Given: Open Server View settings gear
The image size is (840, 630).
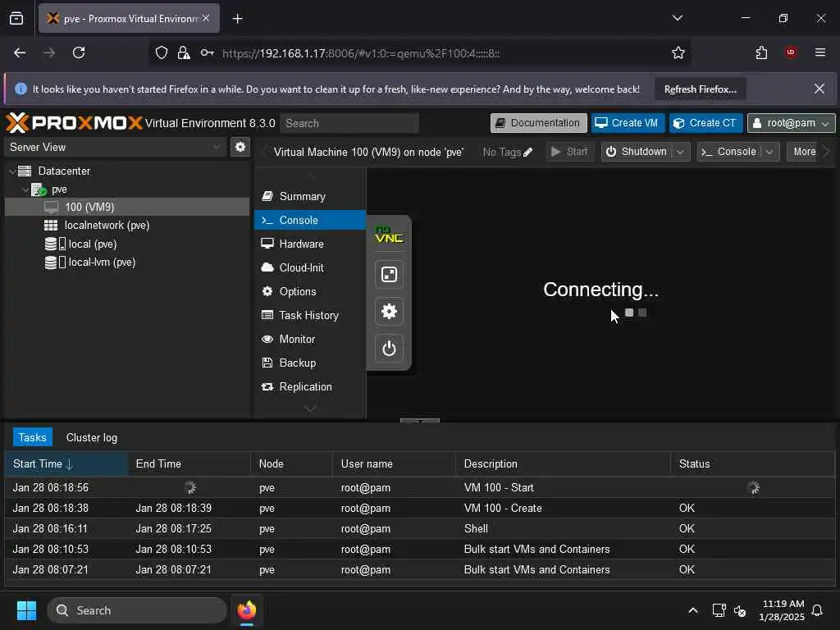Looking at the screenshot, I should click(240, 147).
